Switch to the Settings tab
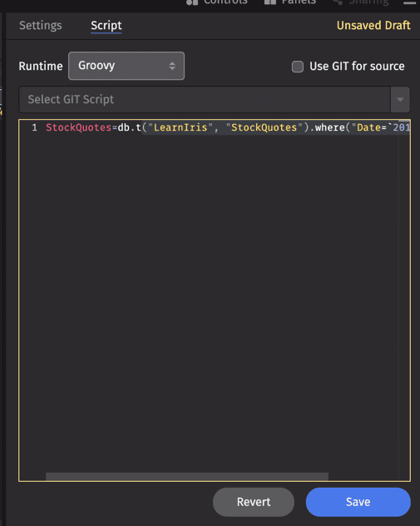 click(x=41, y=26)
